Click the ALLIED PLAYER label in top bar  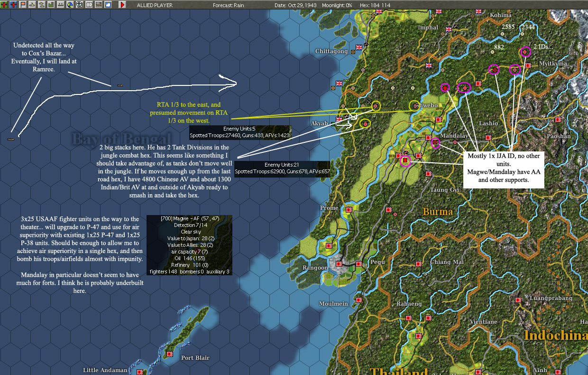155,5
